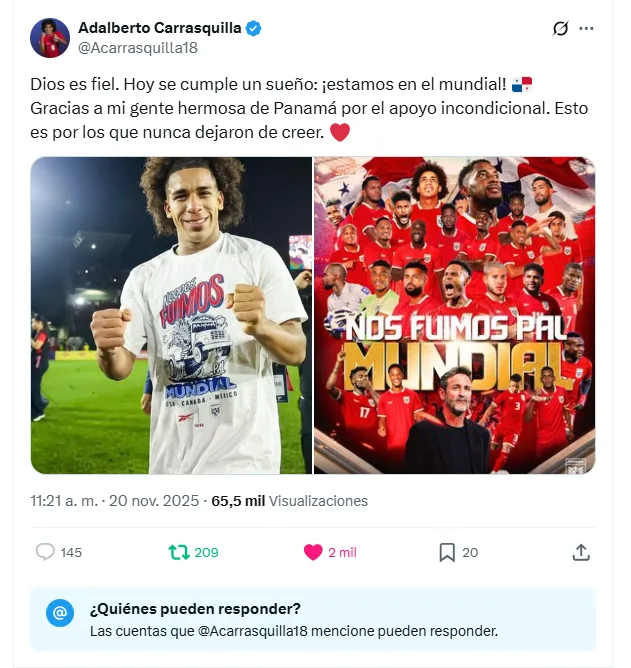Click the share upload icon
The height and width of the screenshot is (668, 631).
coord(581,552)
